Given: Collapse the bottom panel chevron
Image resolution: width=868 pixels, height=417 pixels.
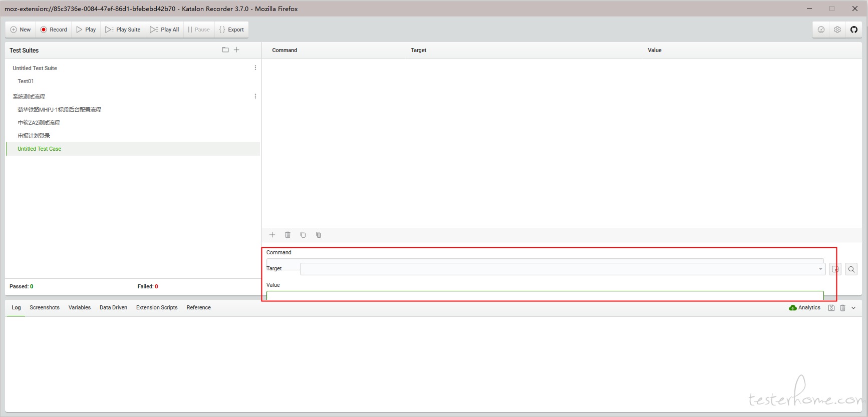Looking at the screenshot, I should pyautogui.click(x=853, y=308).
